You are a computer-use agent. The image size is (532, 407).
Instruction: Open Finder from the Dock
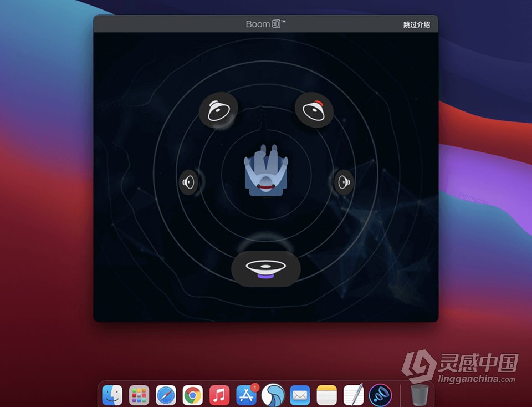pyautogui.click(x=112, y=395)
